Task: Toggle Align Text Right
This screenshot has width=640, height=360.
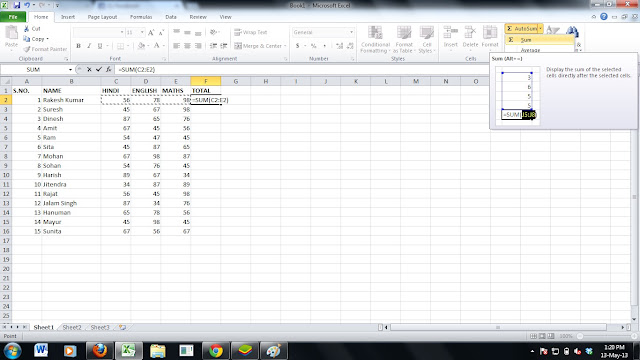Action: [198, 46]
